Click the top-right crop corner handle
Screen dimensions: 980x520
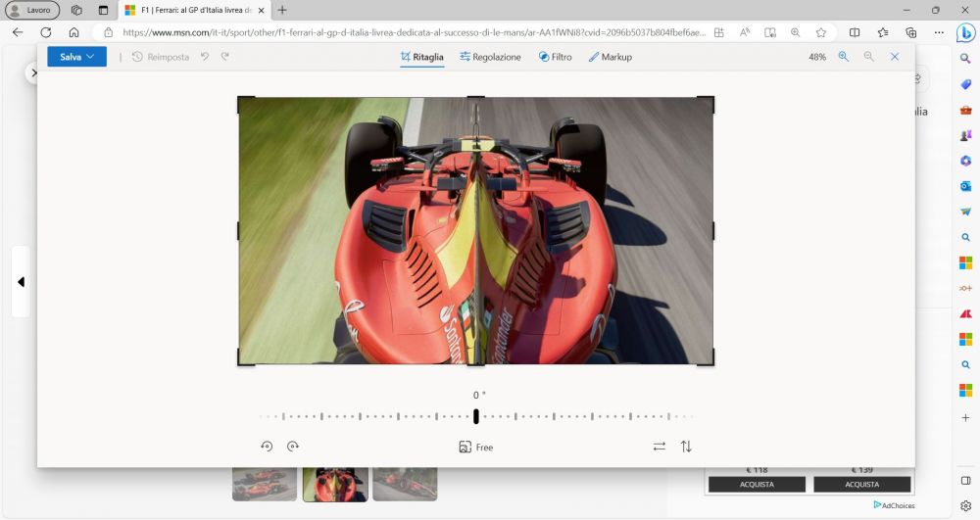tap(711, 99)
